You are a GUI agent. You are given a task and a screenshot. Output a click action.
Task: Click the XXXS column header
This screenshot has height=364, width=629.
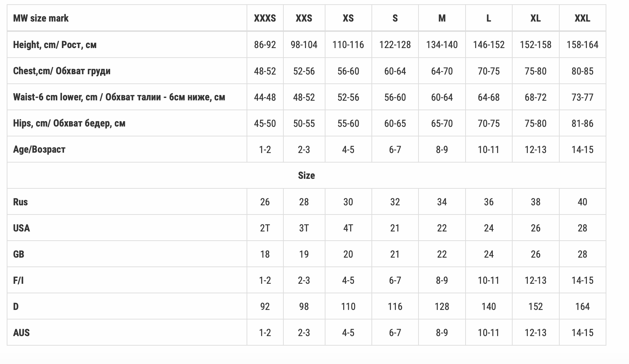pos(265,18)
